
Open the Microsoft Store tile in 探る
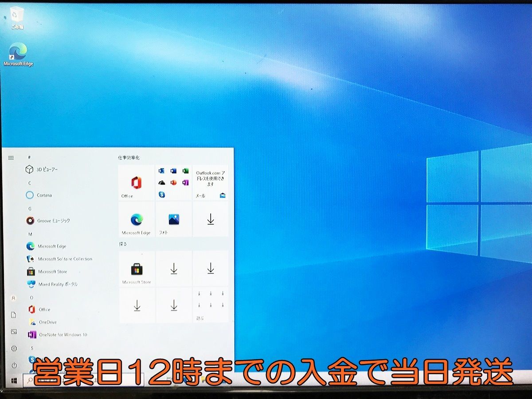tap(137, 268)
